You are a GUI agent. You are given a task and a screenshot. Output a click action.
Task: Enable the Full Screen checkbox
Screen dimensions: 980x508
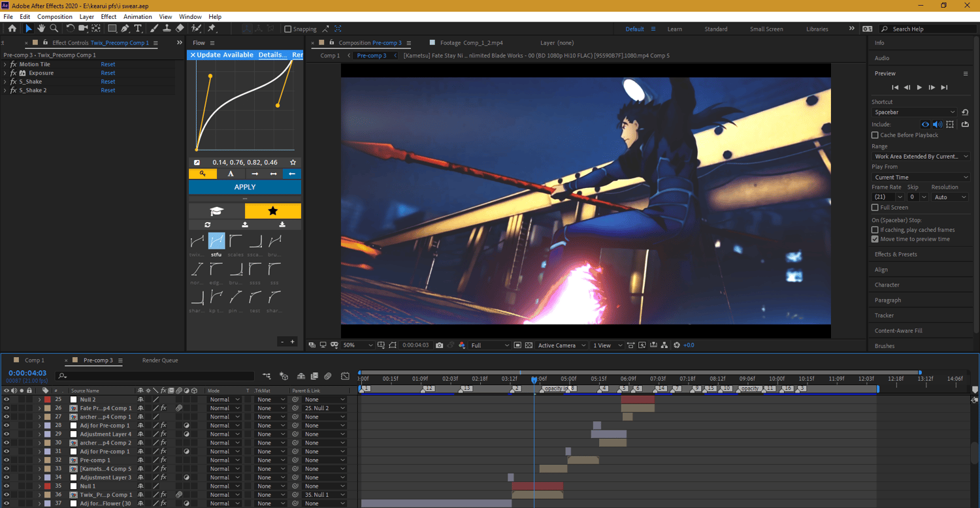[875, 208]
